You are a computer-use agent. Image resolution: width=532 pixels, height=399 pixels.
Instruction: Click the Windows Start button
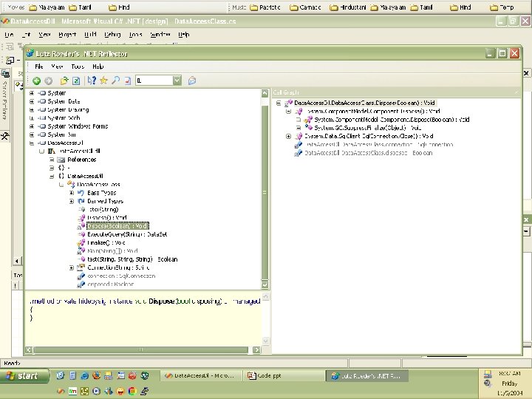coord(22,376)
